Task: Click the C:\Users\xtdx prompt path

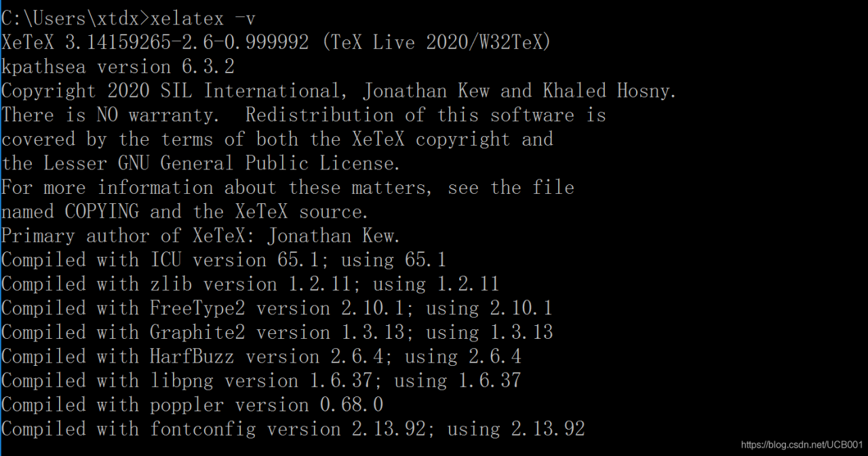Action: [70, 18]
